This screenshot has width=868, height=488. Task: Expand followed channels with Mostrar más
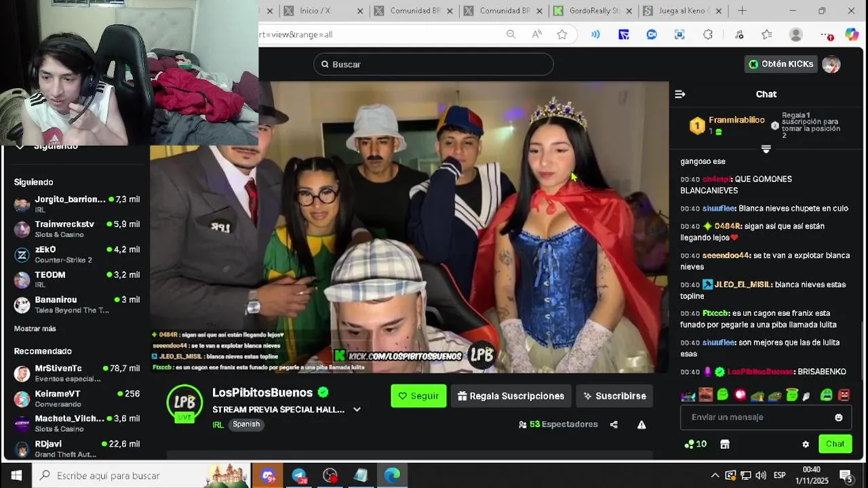pos(35,329)
